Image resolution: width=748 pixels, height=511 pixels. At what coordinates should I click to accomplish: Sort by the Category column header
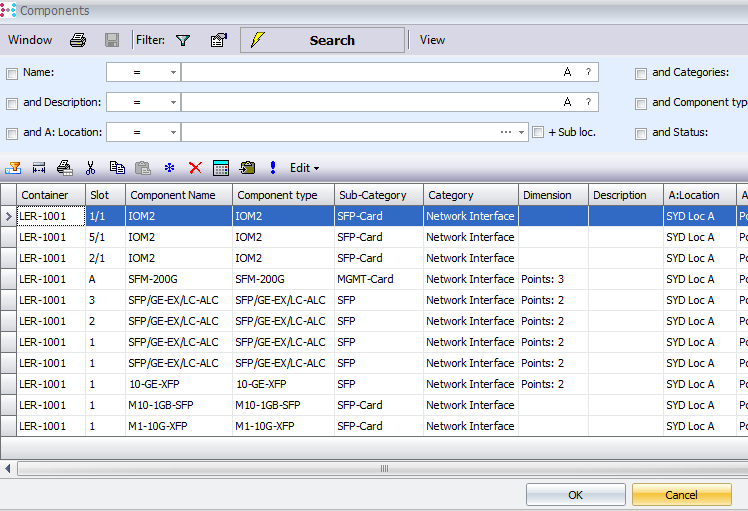471,195
